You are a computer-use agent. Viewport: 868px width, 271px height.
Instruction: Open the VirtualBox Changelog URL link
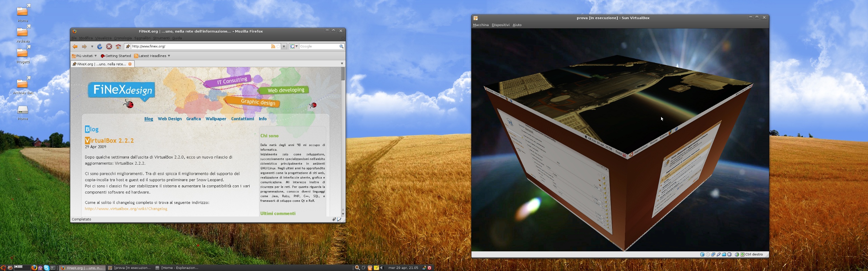coord(126,209)
